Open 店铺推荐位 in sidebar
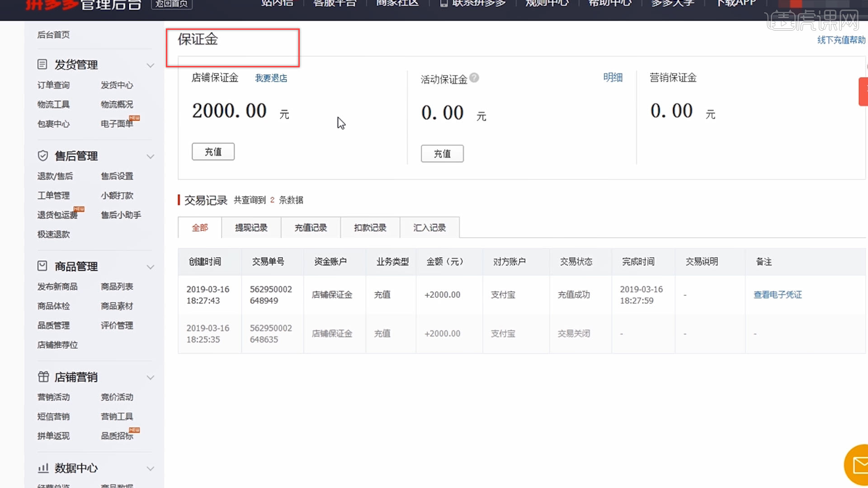The height and width of the screenshot is (488, 868). point(57,345)
